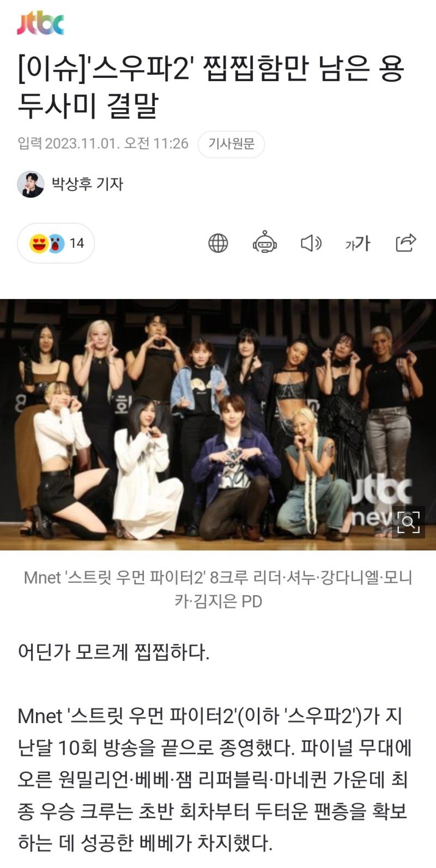Tap the image enlarge magnifier icon
Viewport: 436px width, 868px height.
click(408, 523)
